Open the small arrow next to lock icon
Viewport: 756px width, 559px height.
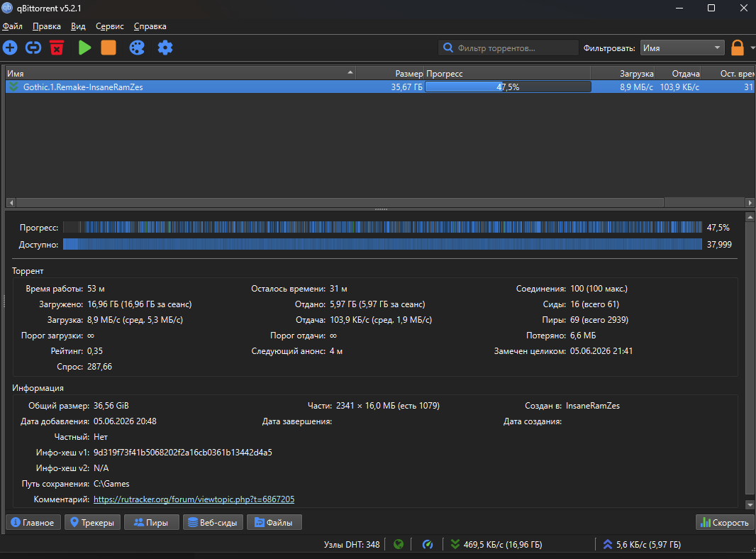pos(752,48)
